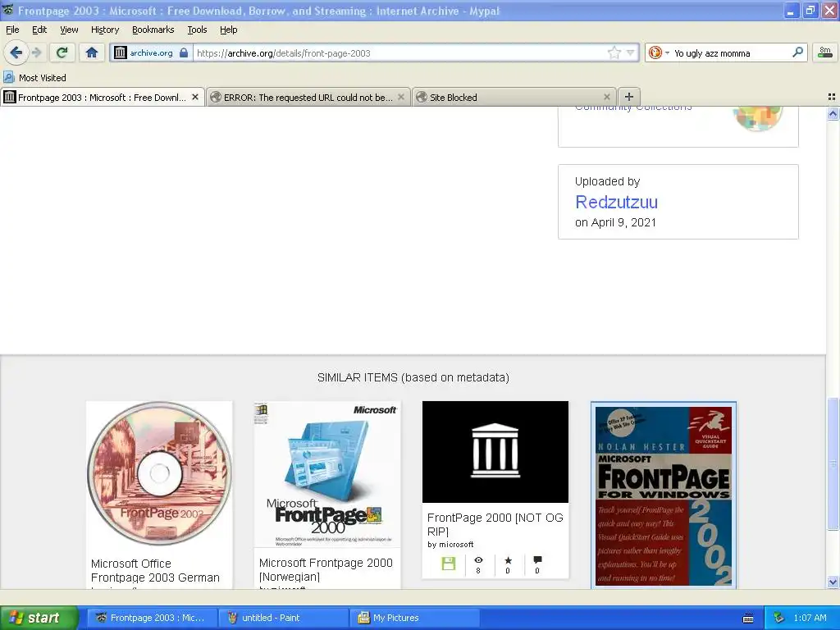
Task: Click the 'by microsoft' text on FrontPage 2000 card
Action: tap(450, 545)
